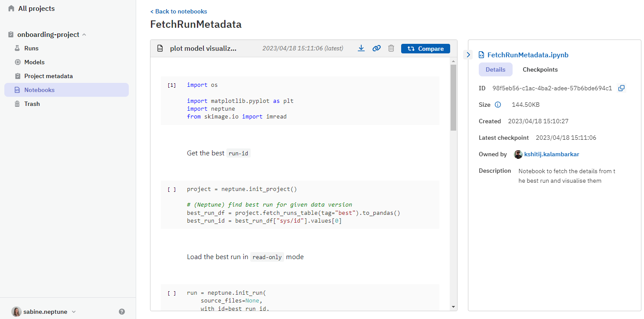Show info about notebook Size

(x=498, y=105)
